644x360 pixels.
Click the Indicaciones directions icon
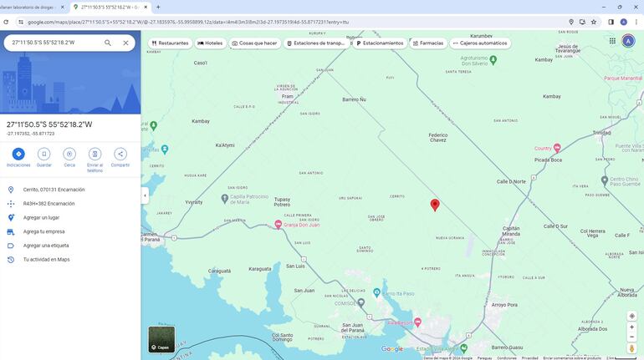[18, 154]
